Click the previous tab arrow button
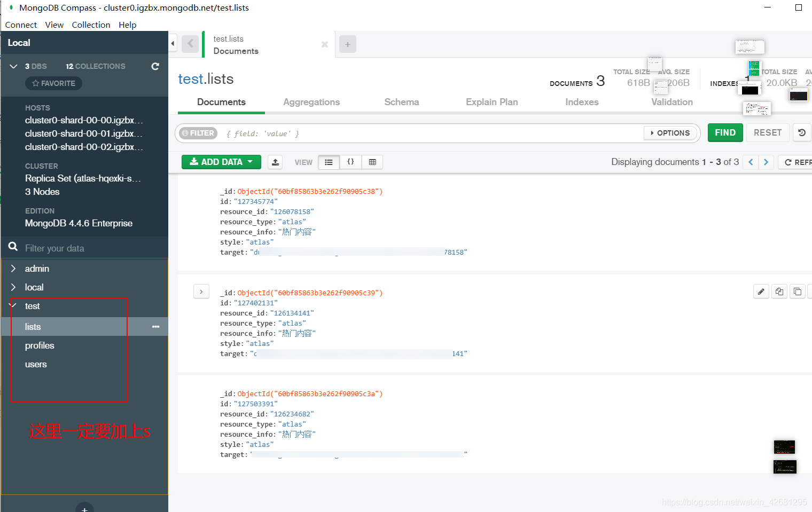Screen dimensions: 812x512 190,44
